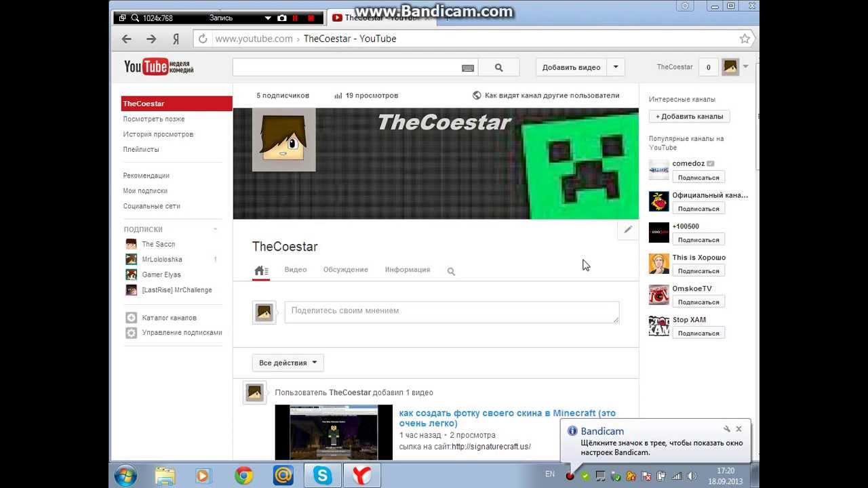This screenshot has width=868, height=488.
Task: Open the Mail.ru Agent taskbar icon
Action: [x=283, y=475]
